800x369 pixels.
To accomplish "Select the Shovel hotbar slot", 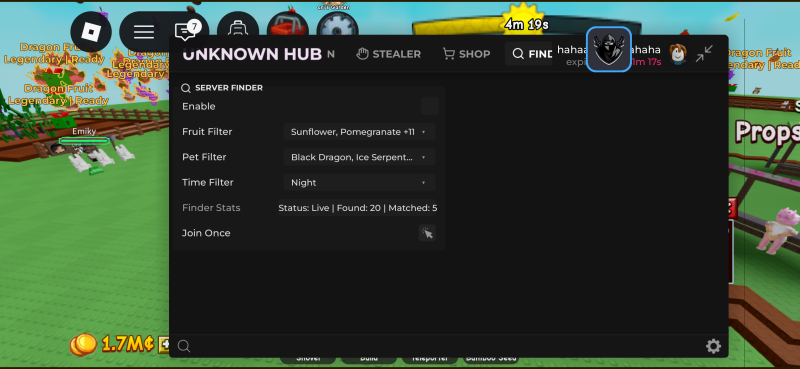I will tap(309, 359).
